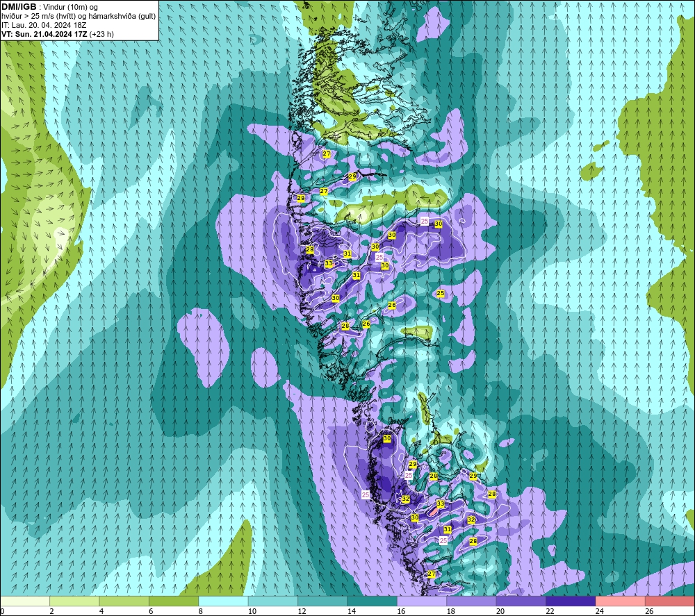Click the "DMI/IGB : Vindur (10m) og" title line
This screenshot has width=695, height=616.
coord(50,7)
